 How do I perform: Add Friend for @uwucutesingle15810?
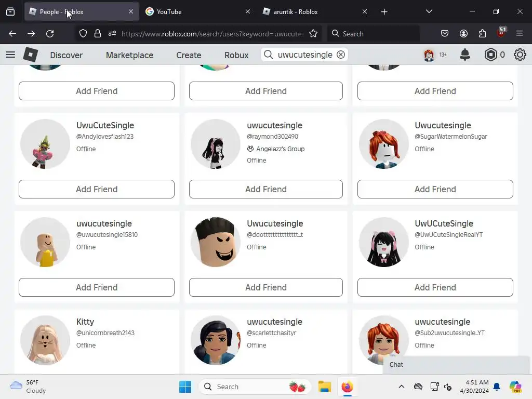tap(97, 287)
